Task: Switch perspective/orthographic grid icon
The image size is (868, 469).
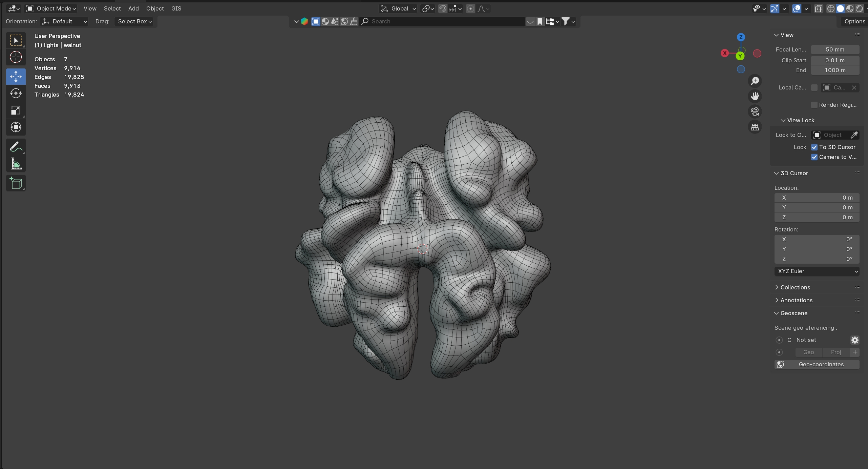Action: coord(755,127)
